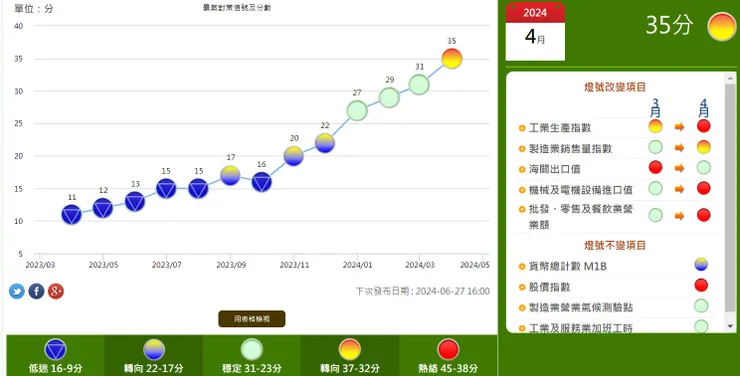Screen dimensions: 740x376
Task: Select the score 16 blue data point
Action: point(261,182)
